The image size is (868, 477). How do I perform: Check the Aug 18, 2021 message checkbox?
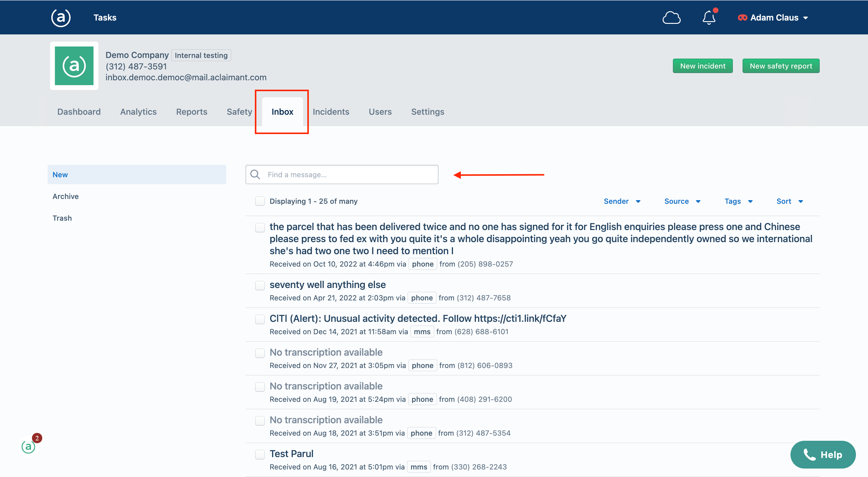[259, 420]
